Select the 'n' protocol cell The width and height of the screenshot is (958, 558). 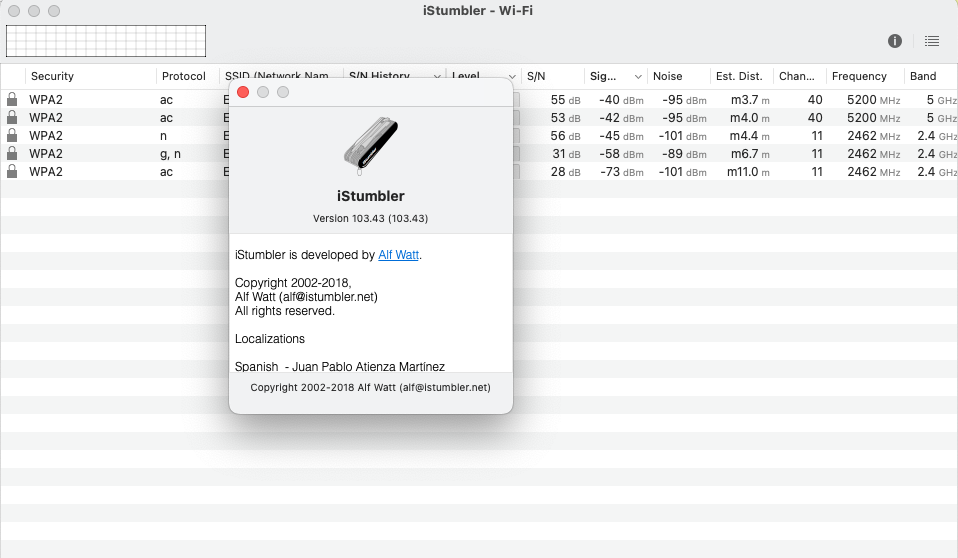(163, 136)
